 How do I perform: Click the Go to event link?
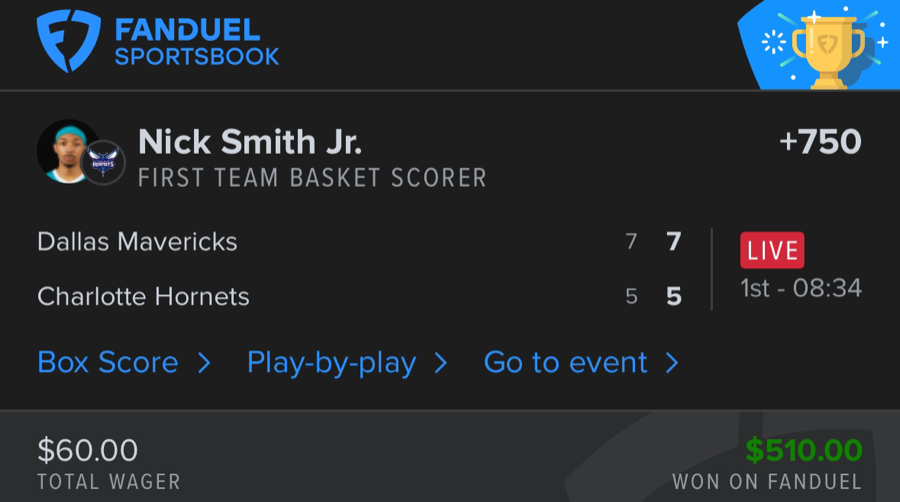[x=565, y=362]
